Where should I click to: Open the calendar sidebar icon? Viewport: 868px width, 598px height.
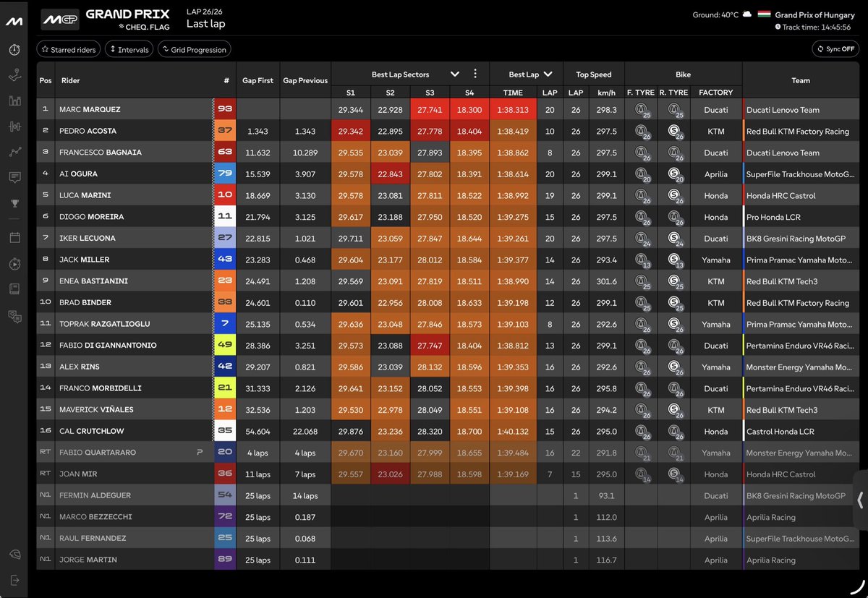14,237
